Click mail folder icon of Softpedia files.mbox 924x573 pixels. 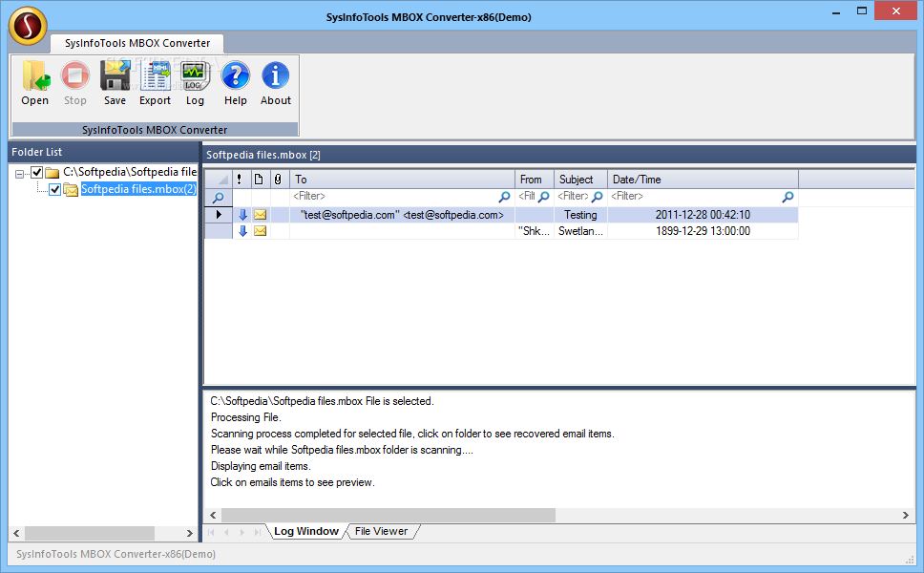pos(71,189)
